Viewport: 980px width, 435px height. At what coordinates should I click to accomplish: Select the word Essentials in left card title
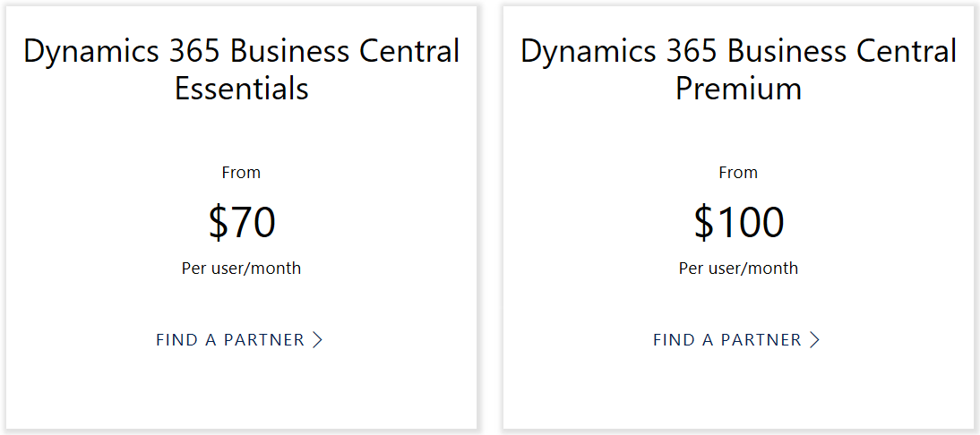tap(242, 89)
